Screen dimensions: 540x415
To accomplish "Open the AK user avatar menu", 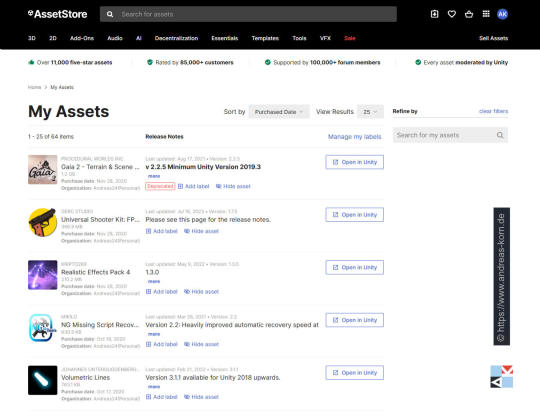I will pyautogui.click(x=502, y=14).
